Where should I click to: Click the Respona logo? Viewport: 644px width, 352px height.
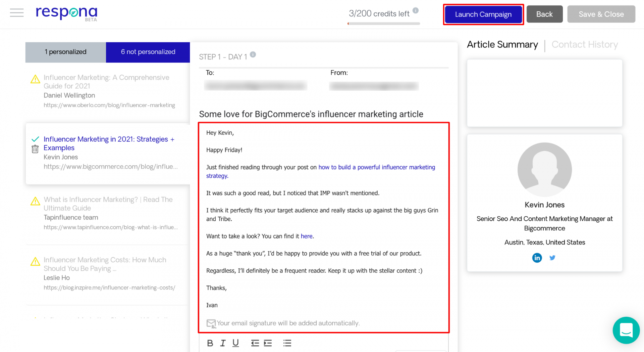pyautogui.click(x=66, y=13)
